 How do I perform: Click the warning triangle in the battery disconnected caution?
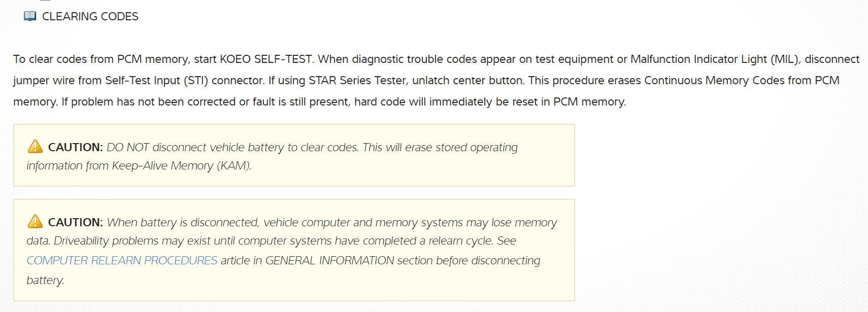(35, 222)
